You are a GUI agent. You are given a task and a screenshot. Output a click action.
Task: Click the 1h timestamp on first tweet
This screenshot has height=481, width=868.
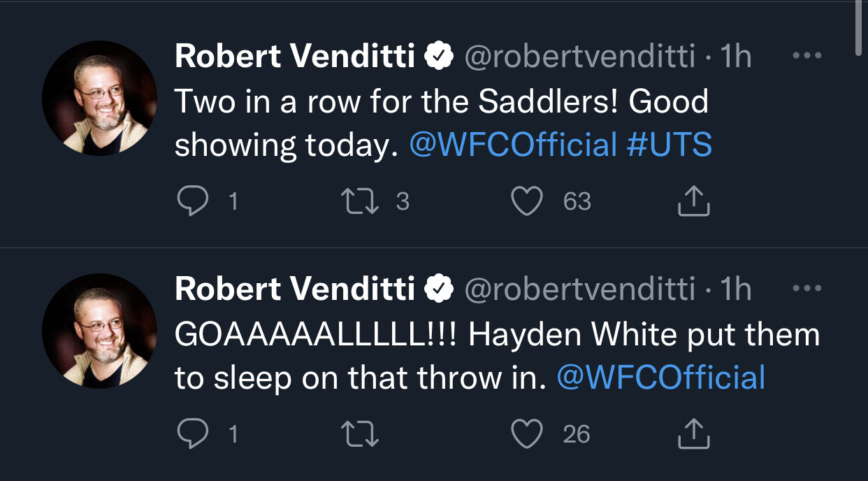pos(736,56)
